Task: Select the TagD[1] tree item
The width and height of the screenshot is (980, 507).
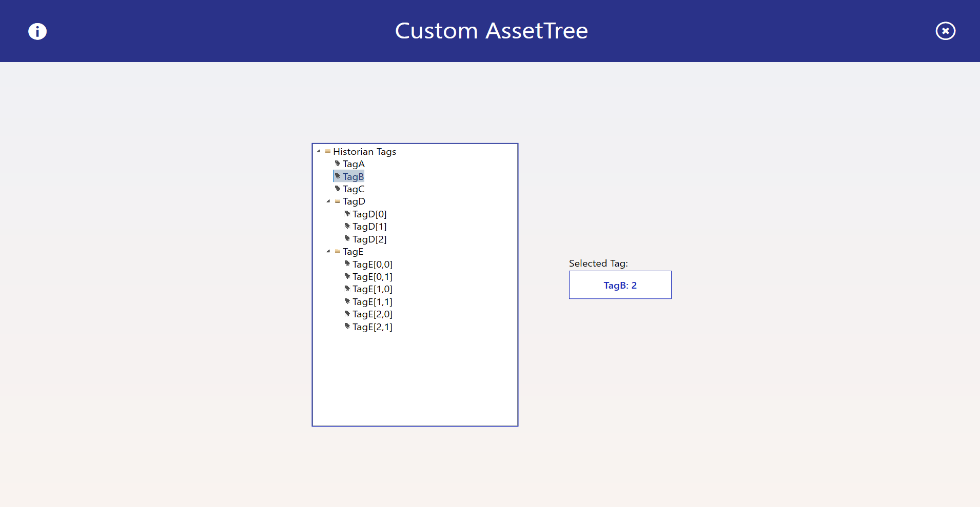Action: pyautogui.click(x=369, y=227)
